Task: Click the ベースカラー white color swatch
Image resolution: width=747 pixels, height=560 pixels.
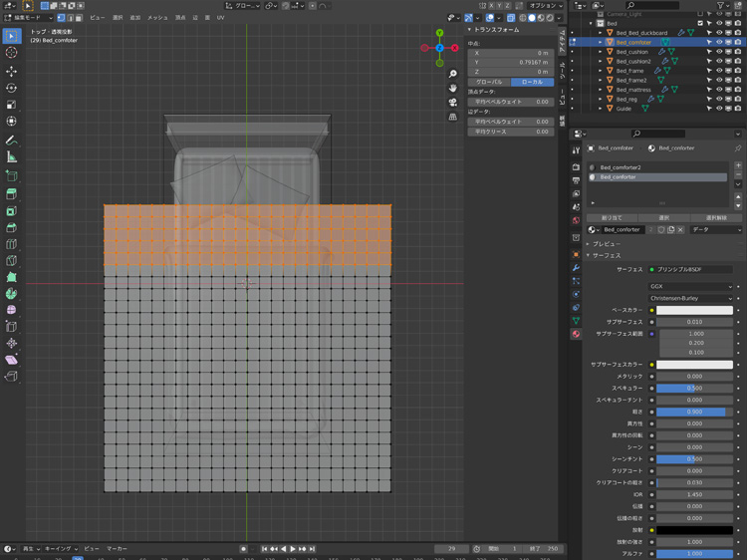Action: pyautogui.click(x=694, y=310)
